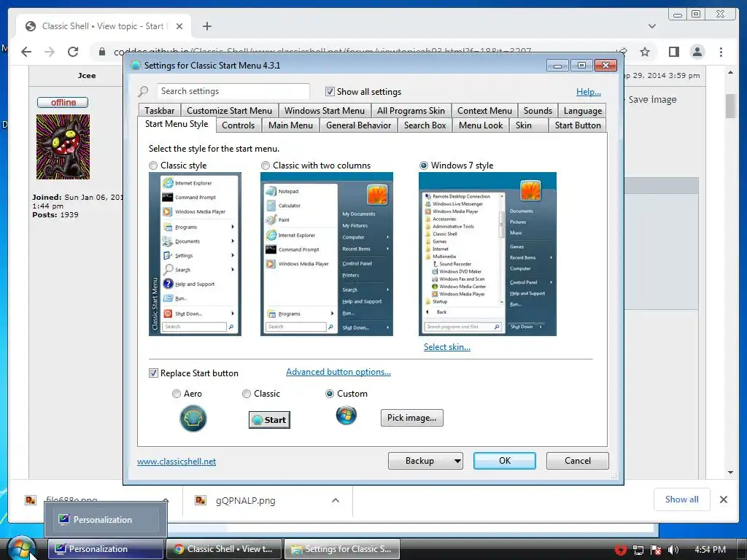Reload the page in Chrome
Image resolution: width=747 pixels, height=560 pixels.
coord(73,52)
